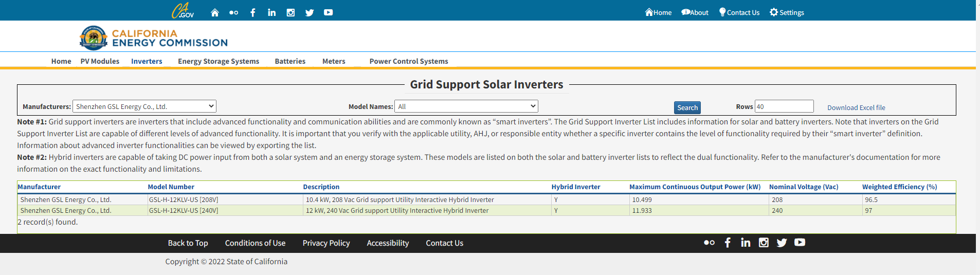Expand the Manufacturers dropdown

[144, 106]
